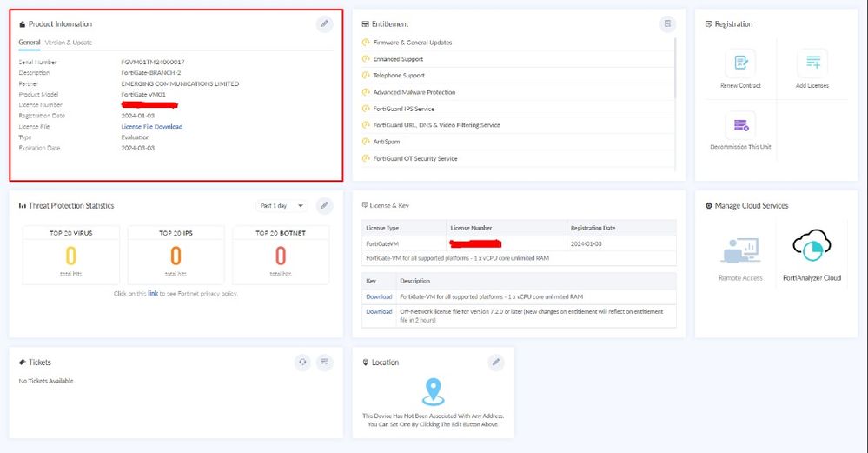Click the Product Information lock icon

pyautogui.click(x=22, y=24)
